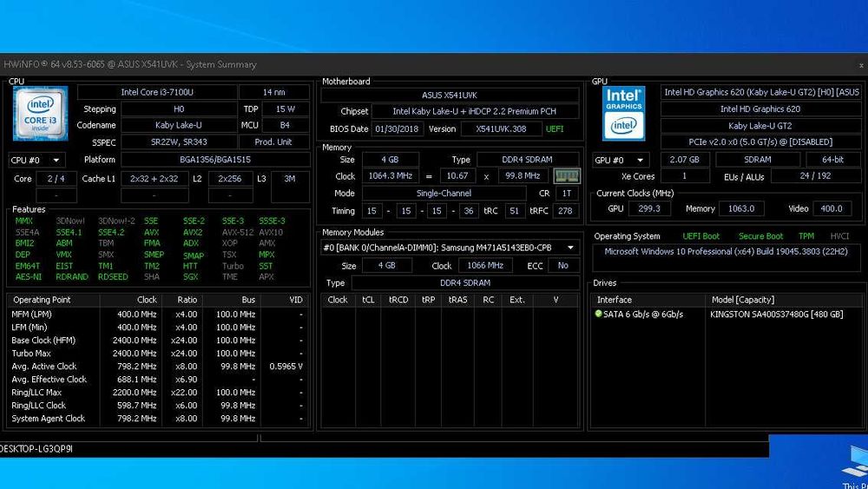Click the Kaby Lake-U codename field
Screen dimensions: 868x489
point(178,125)
